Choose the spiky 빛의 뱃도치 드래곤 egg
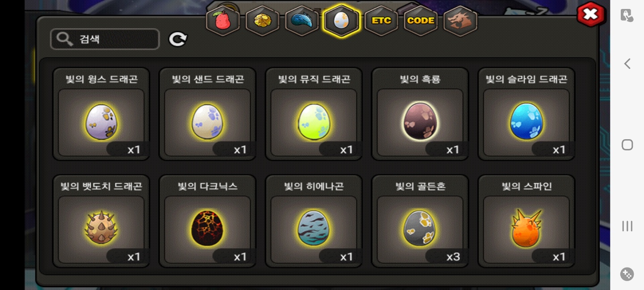 tap(102, 221)
